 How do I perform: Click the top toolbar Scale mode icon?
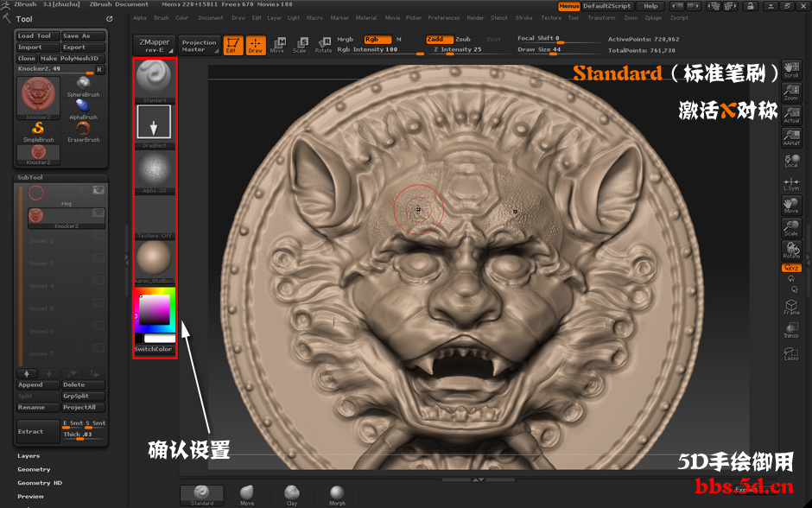point(300,45)
